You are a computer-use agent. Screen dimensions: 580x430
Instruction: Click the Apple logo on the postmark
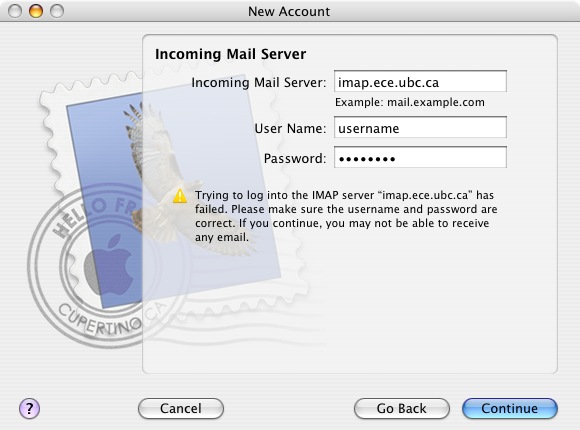point(109,263)
